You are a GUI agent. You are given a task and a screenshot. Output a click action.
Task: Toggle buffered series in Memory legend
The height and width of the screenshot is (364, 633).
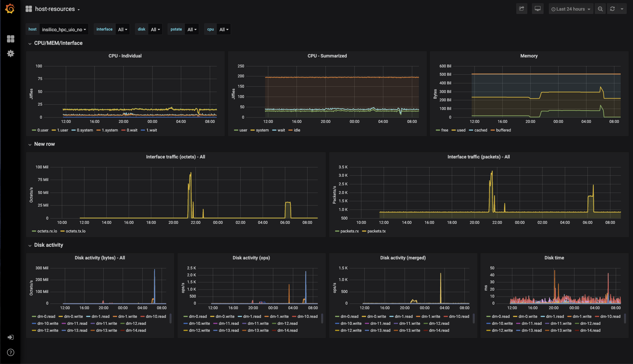tap(503, 130)
